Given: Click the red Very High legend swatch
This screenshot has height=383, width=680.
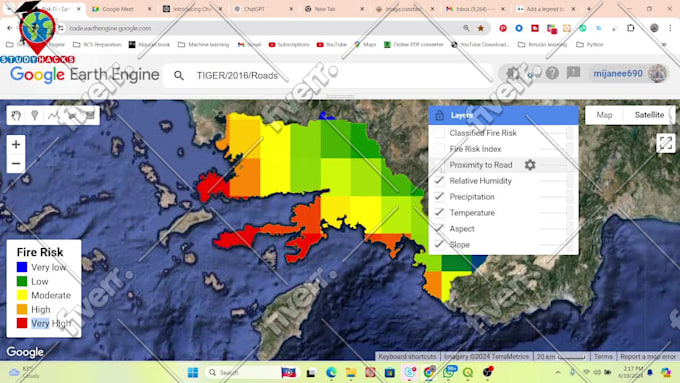Looking at the screenshot, I should pyautogui.click(x=22, y=323).
